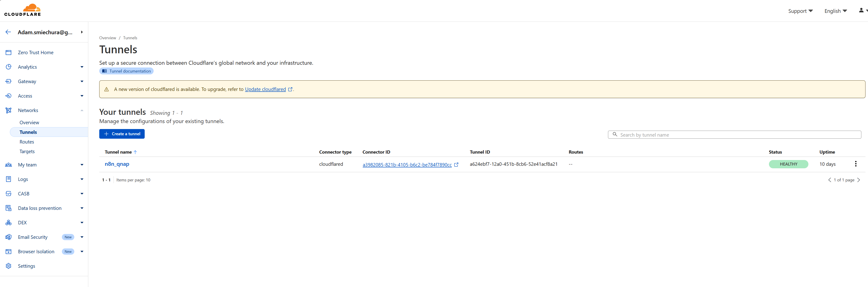
Task: Open the Logs section icon
Action: click(x=8, y=179)
